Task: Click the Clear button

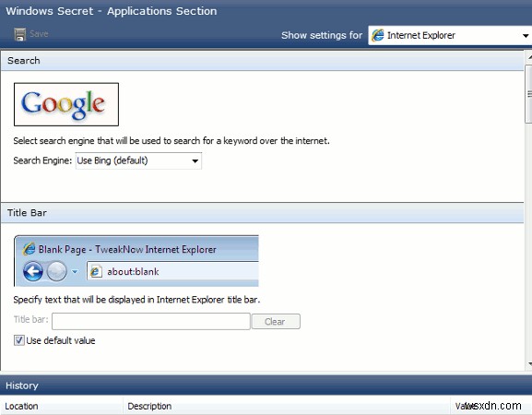Action: point(275,321)
